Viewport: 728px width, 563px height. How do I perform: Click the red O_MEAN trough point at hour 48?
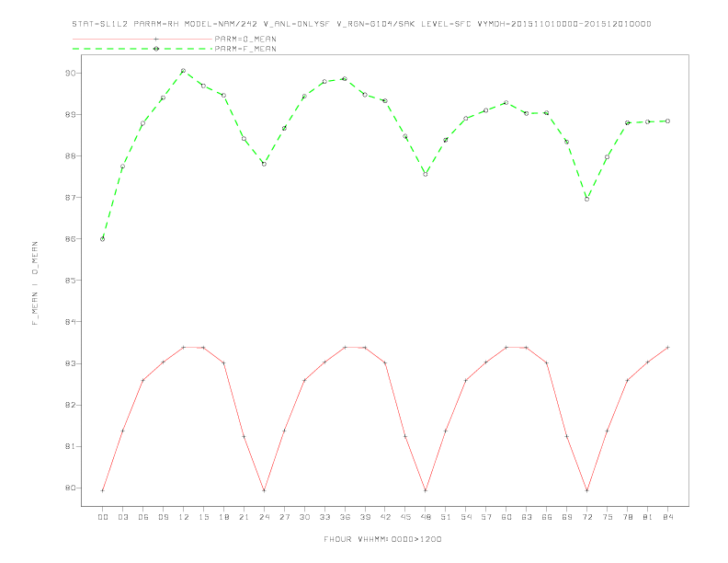(x=426, y=490)
